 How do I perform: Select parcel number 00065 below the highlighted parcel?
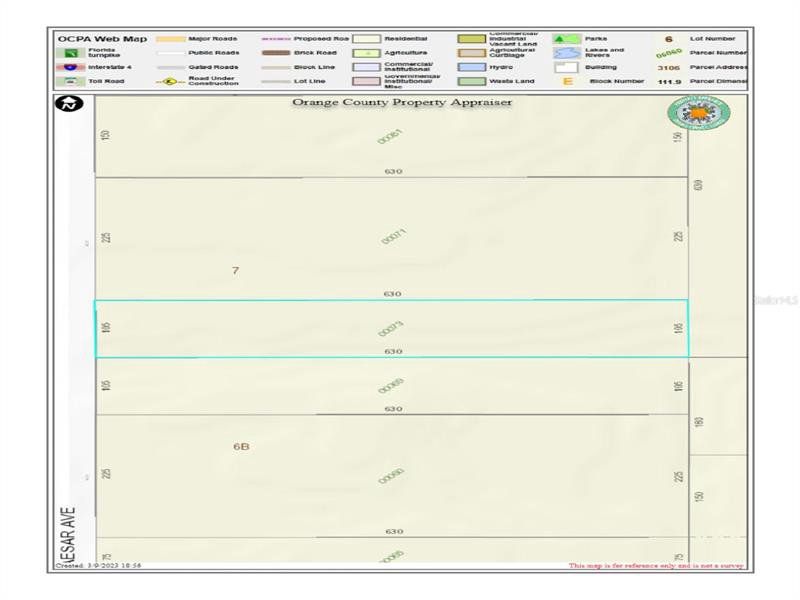click(x=391, y=386)
